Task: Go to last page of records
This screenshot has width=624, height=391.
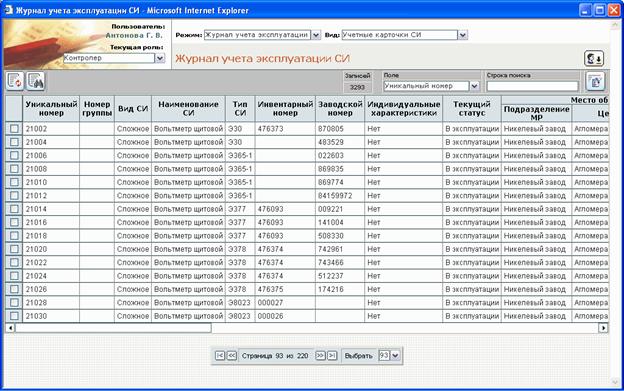Action: click(332, 356)
